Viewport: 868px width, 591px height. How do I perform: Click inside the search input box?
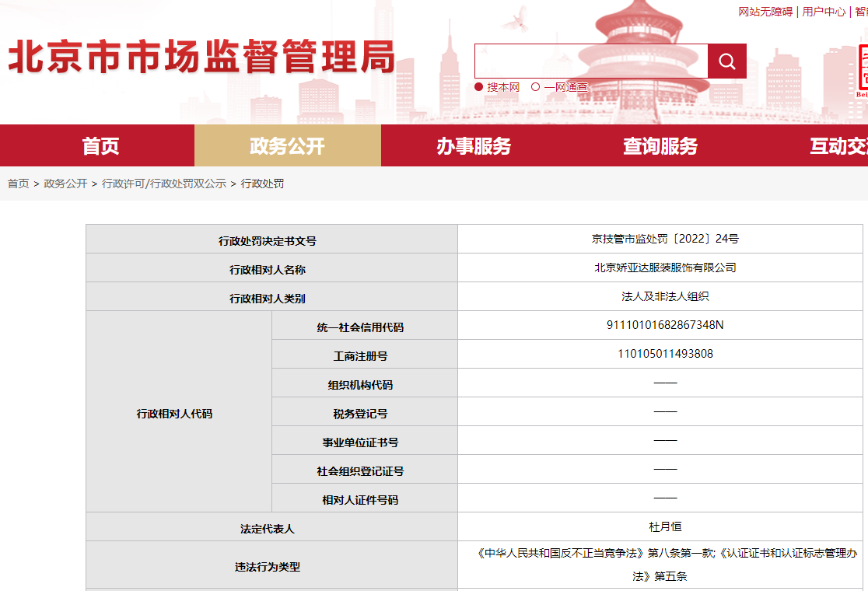tap(591, 60)
